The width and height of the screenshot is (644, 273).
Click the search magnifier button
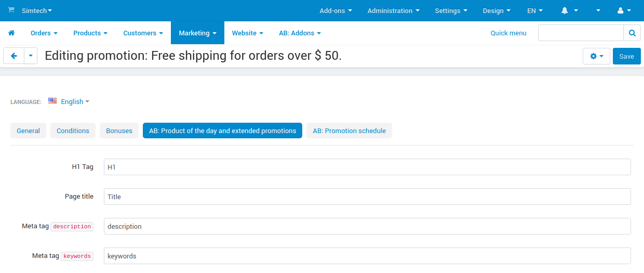coord(632,33)
